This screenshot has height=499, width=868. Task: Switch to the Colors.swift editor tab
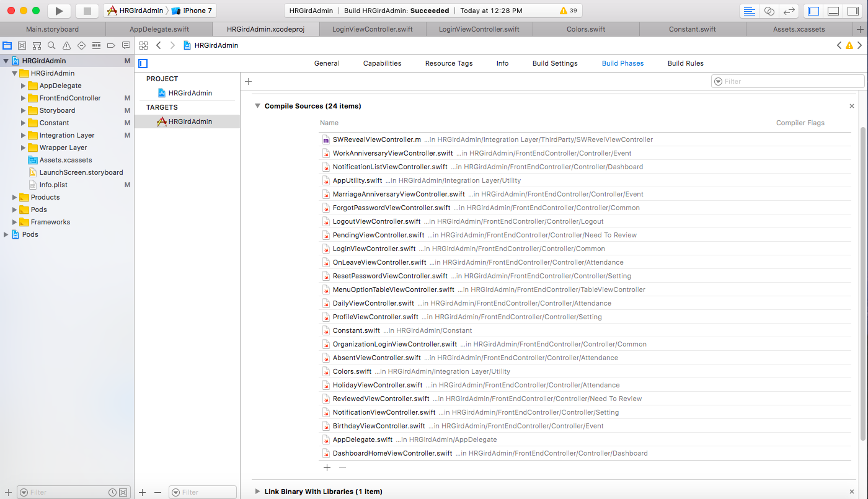coord(586,29)
